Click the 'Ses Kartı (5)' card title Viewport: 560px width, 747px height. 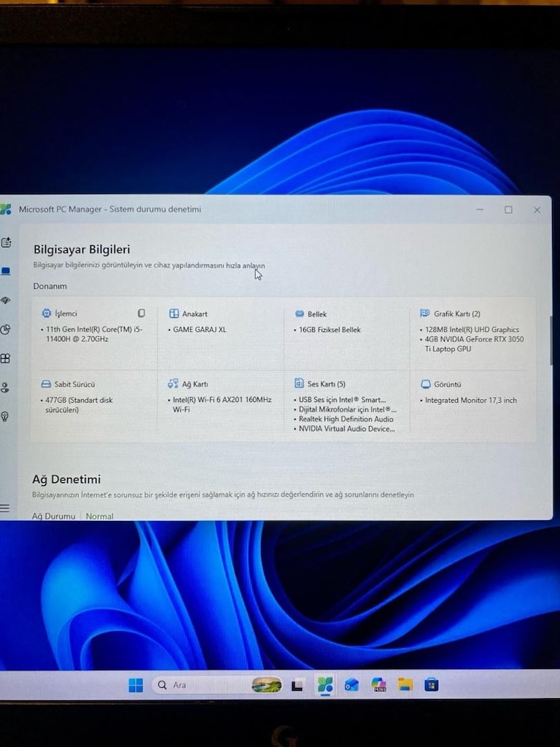click(x=326, y=384)
